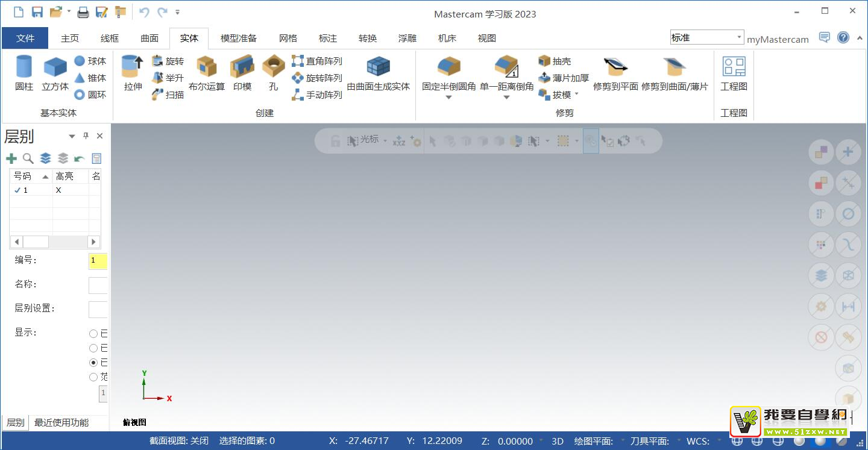Viewport: 868px width, 450px height.
Task: Expand the 固定半倒圆角 dropdown arrow
Action: 448,98
